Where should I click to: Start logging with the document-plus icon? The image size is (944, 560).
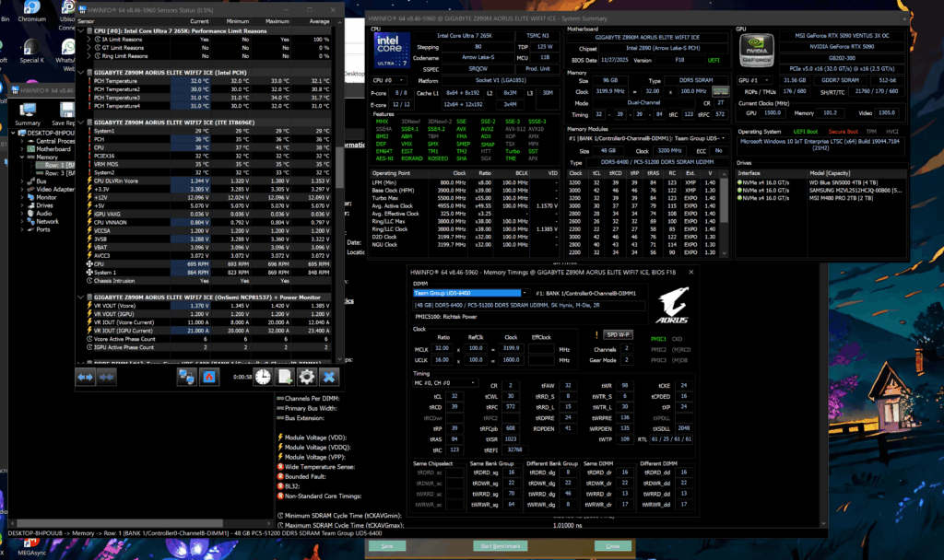click(x=285, y=377)
